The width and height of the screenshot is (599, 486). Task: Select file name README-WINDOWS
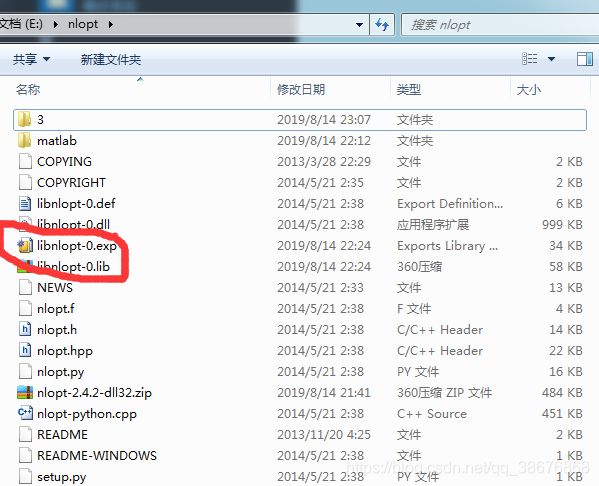(x=97, y=456)
